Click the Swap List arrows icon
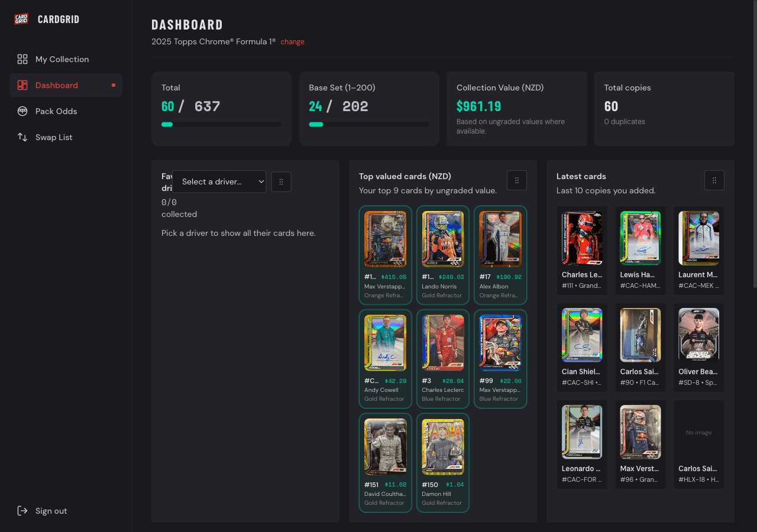 (22, 137)
